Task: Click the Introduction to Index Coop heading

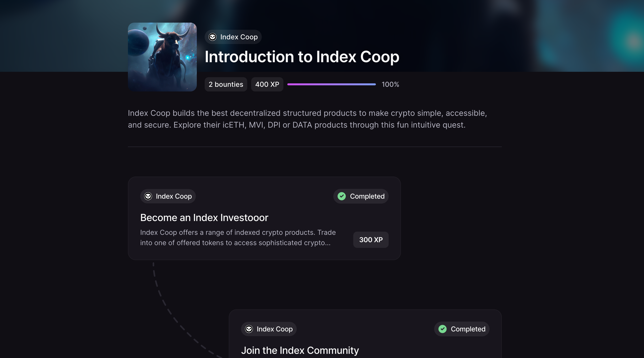Action: (x=302, y=57)
